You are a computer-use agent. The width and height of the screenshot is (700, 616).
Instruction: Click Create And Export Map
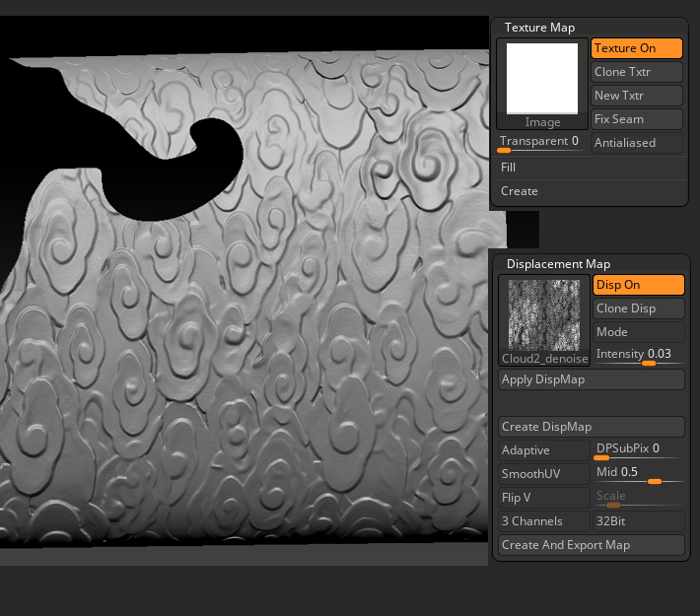(591, 545)
